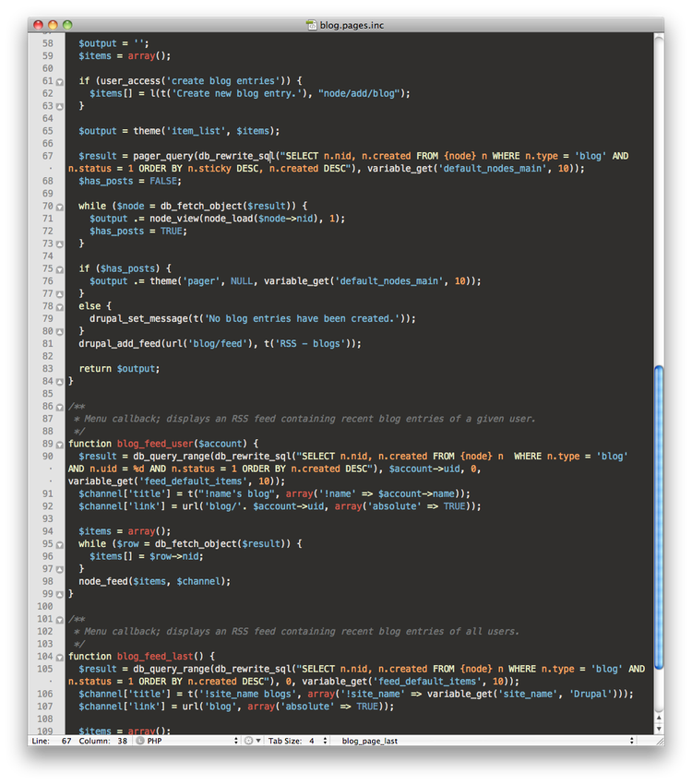Click the fold end marker at line 80

coord(59,332)
